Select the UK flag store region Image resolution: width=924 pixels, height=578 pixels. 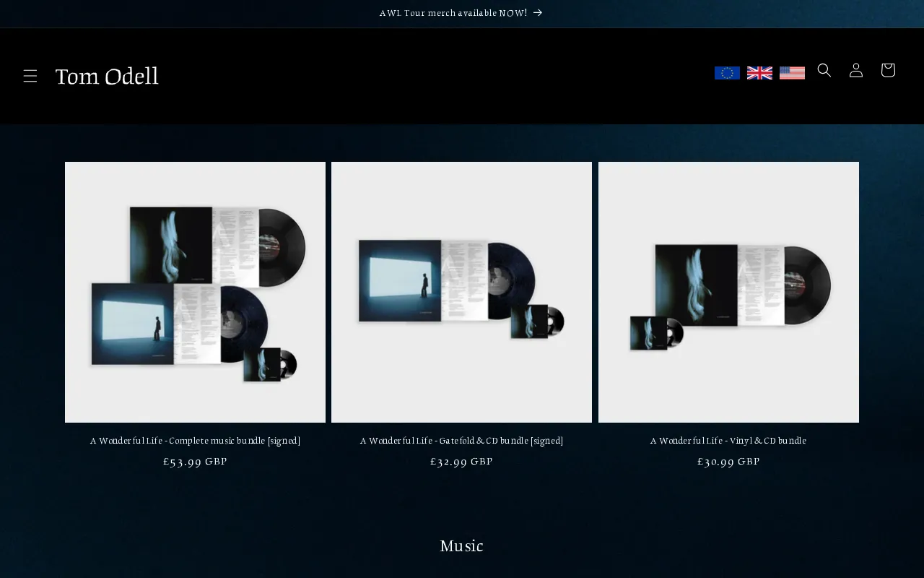pyautogui.click(x=759, y=72)
